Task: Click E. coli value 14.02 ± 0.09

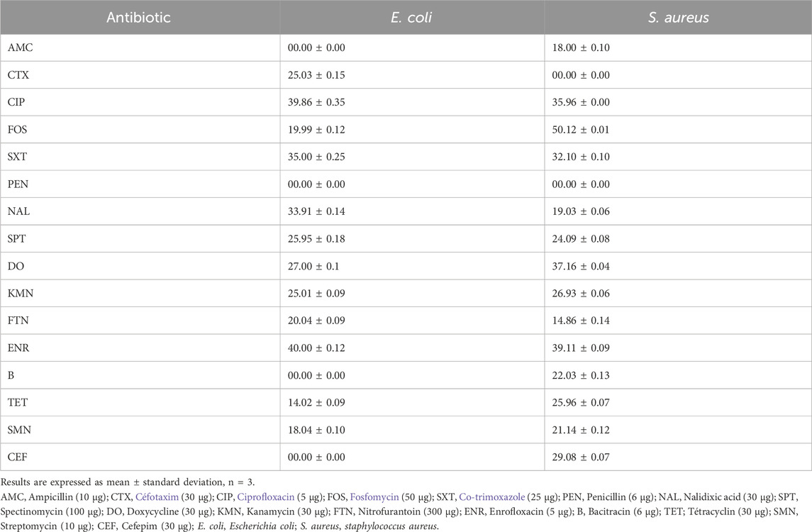Action: [x=316, y=402]
